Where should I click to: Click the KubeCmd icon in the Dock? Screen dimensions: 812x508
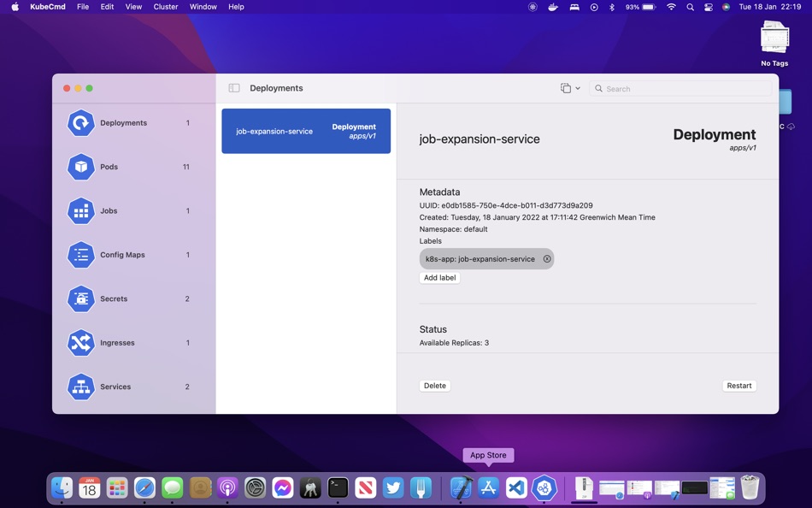click(x=544, y=487)
